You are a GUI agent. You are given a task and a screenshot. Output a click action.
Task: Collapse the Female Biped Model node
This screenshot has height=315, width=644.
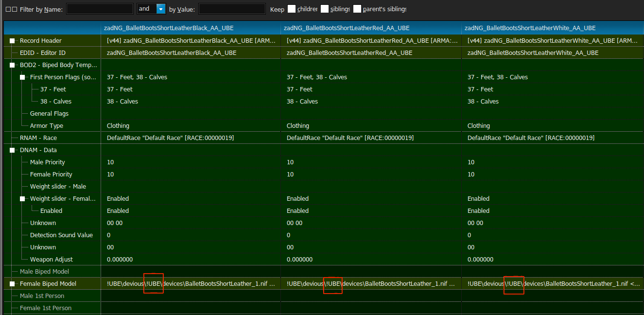[12, 284]
